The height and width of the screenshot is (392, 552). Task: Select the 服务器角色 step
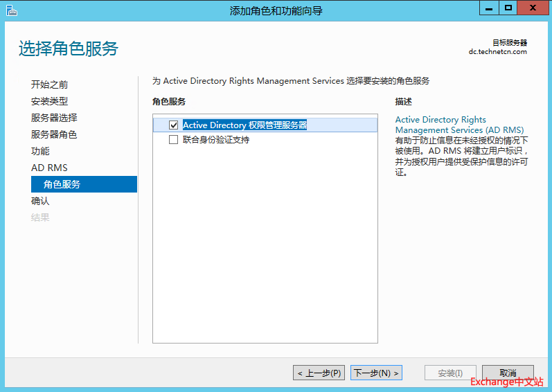(x=54, y=134)
